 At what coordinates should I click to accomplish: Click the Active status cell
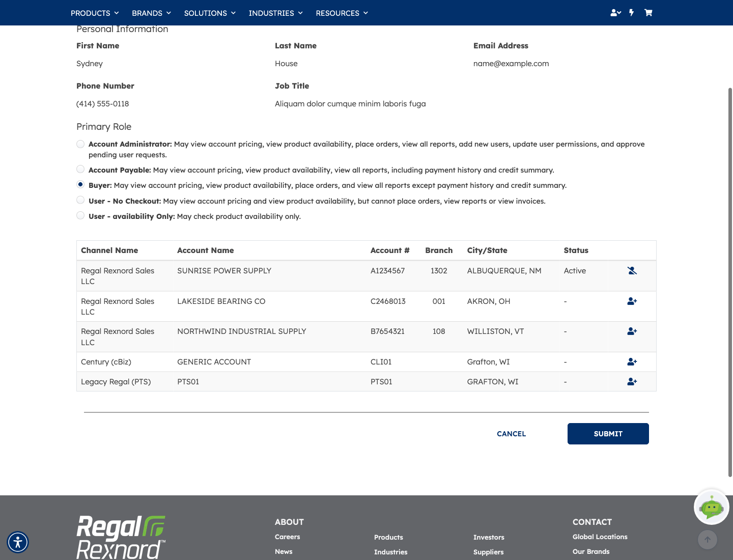point(575,271)
